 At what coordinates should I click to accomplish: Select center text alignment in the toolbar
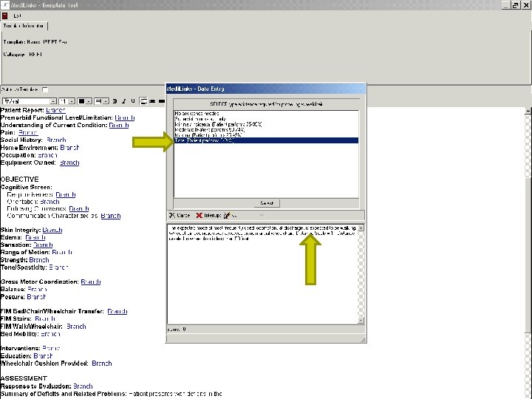point(153,101)
